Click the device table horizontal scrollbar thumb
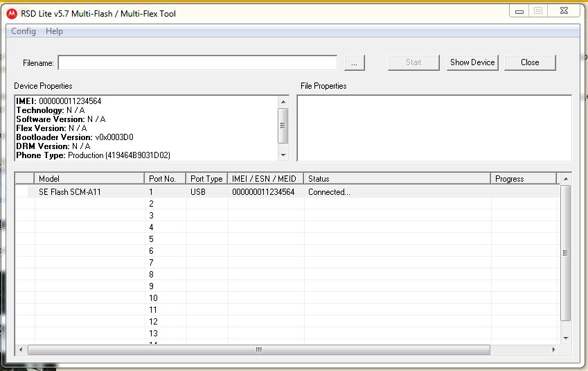 (x=259, y=350)
